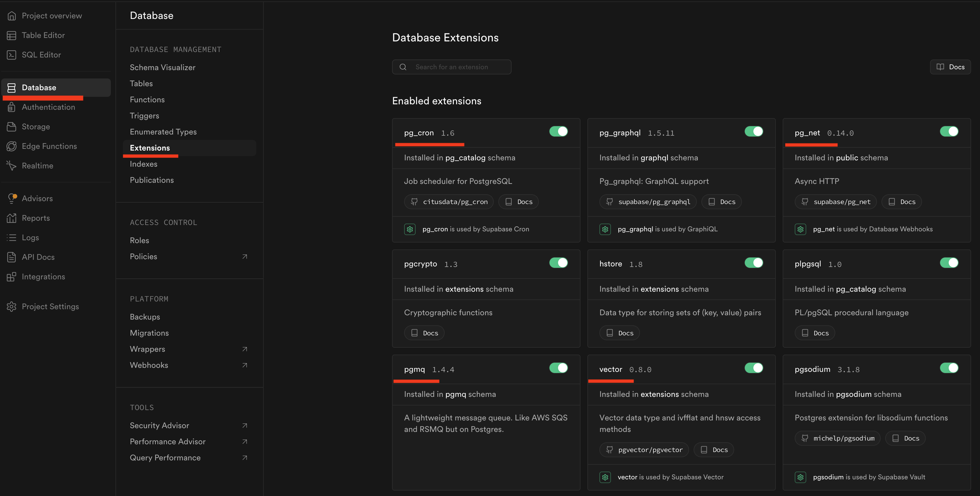Screen dimensions: 980x496
Task: Open Roles under Access Control
Action: pyautogui.click(x=139, y=241)
